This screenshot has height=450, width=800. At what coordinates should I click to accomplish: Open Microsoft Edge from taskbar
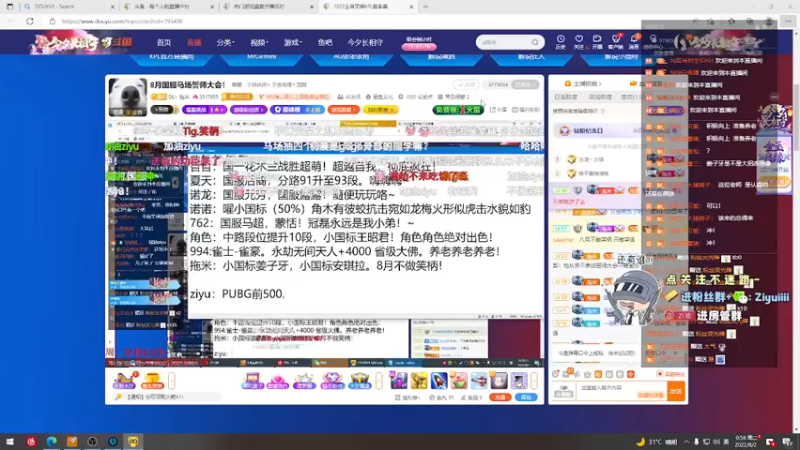point(52,441)
